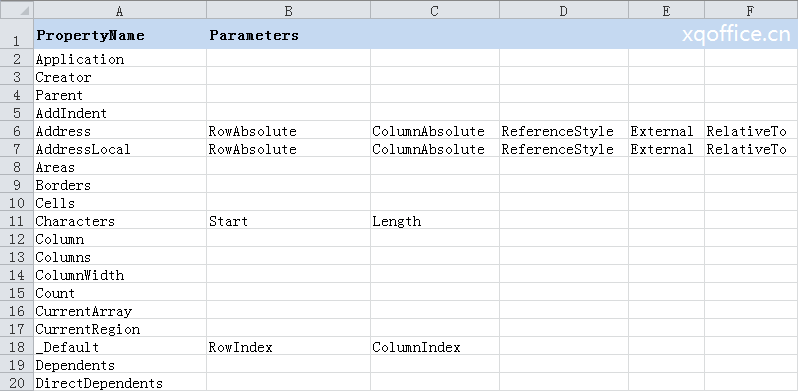Select column E header

[666, 10]
